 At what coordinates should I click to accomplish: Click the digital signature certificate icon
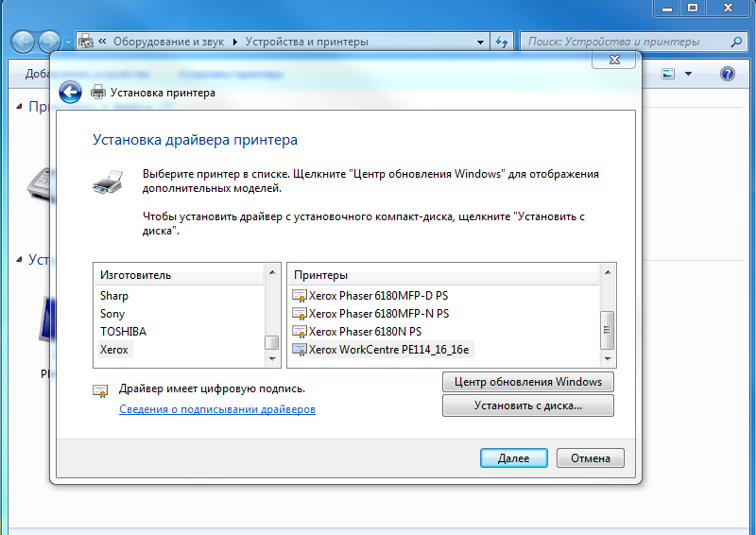click(x=100, y=390)
